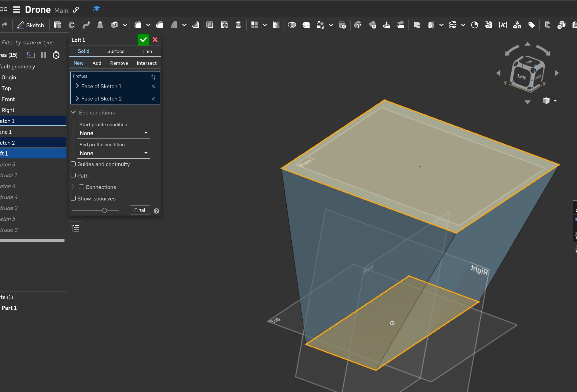Click Final button to confirm preview

(140, 210)
